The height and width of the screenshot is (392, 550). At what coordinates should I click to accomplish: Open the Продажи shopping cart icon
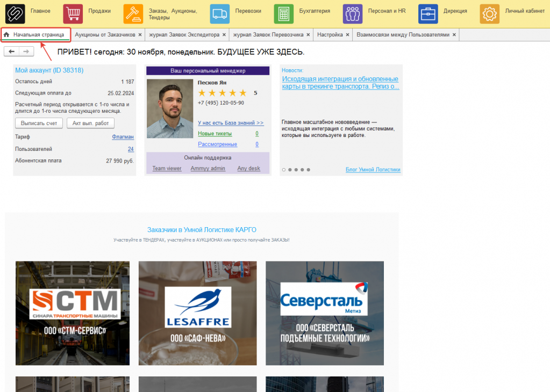click(x=73, y=13)
